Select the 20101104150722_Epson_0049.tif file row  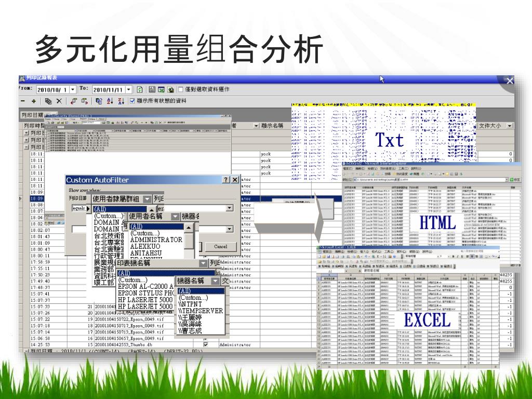(129, 320)
